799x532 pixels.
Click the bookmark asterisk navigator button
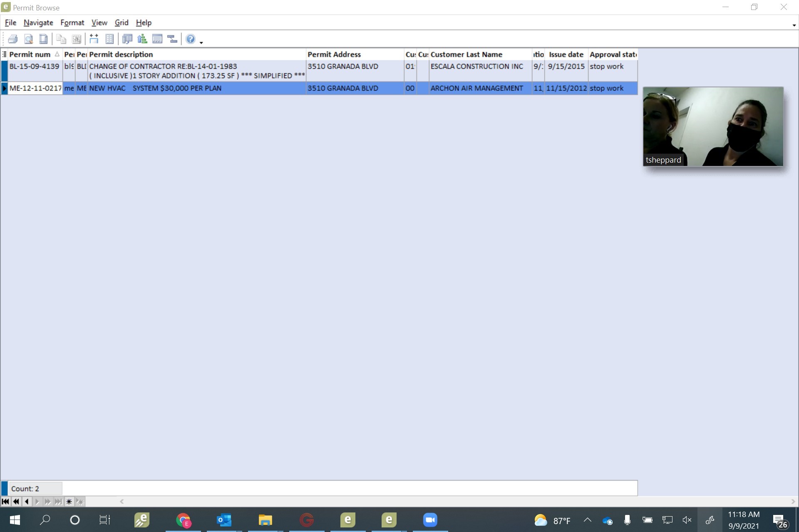[x=69, y=502]
